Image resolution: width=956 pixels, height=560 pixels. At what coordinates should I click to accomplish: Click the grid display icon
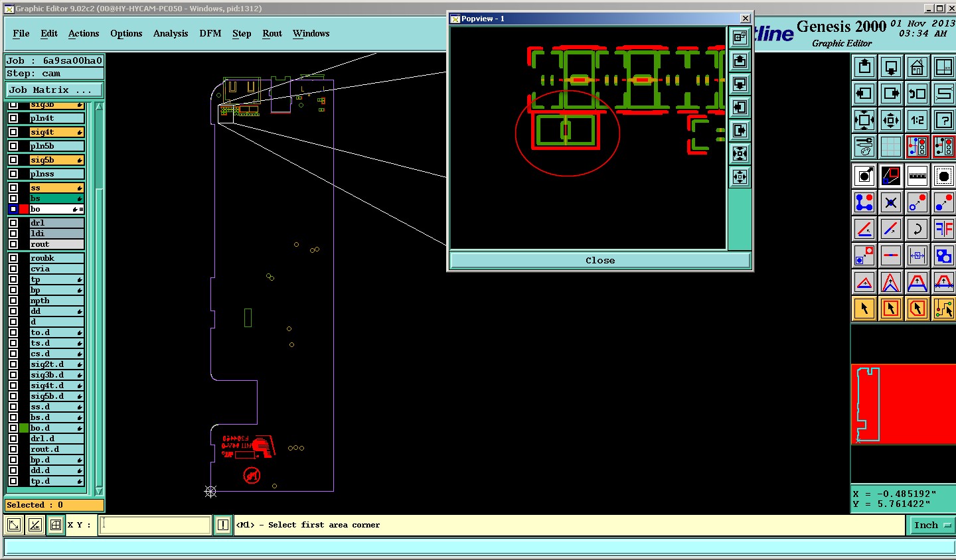click(891, 147)
